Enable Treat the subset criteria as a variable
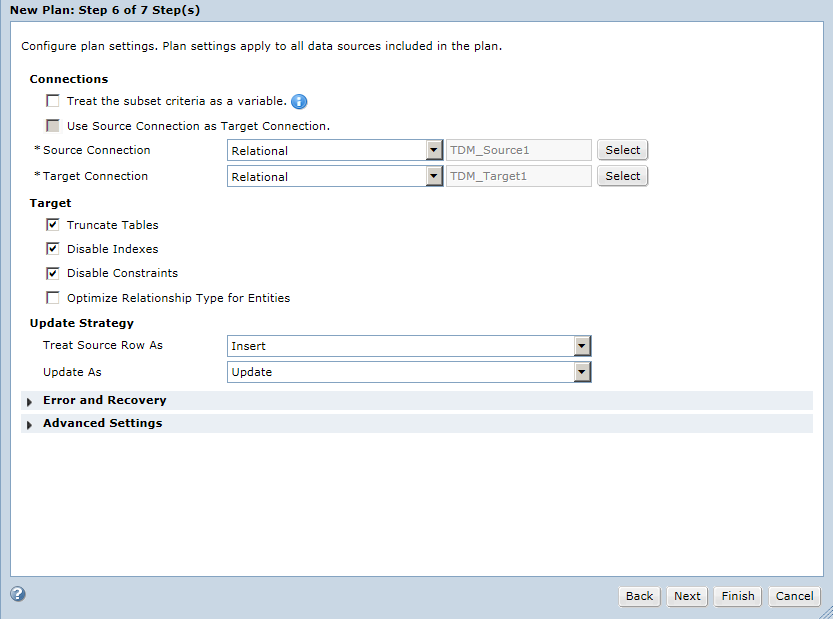This screenshot has height=619, width=833. [53, 101]
